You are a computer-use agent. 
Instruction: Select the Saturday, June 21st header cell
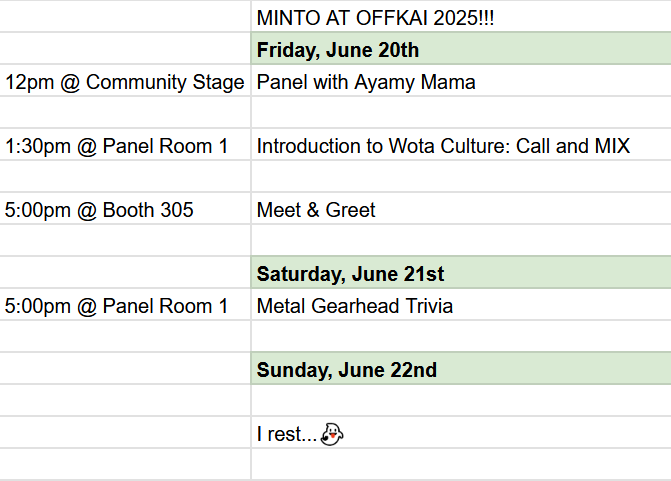461,273
